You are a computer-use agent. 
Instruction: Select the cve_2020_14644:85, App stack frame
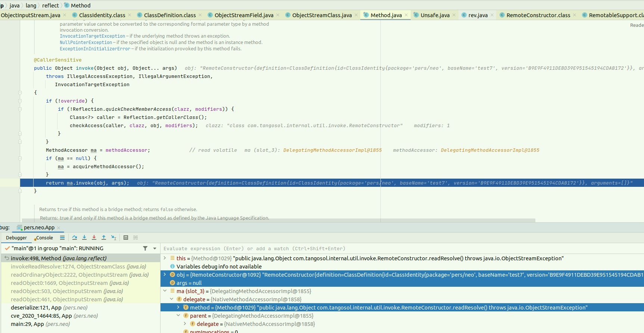tap(80, 315)
